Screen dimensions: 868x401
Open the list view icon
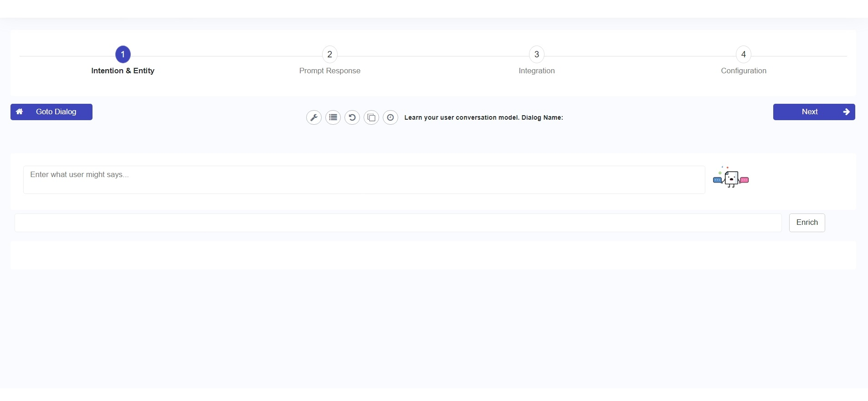[x=333, y=117]
